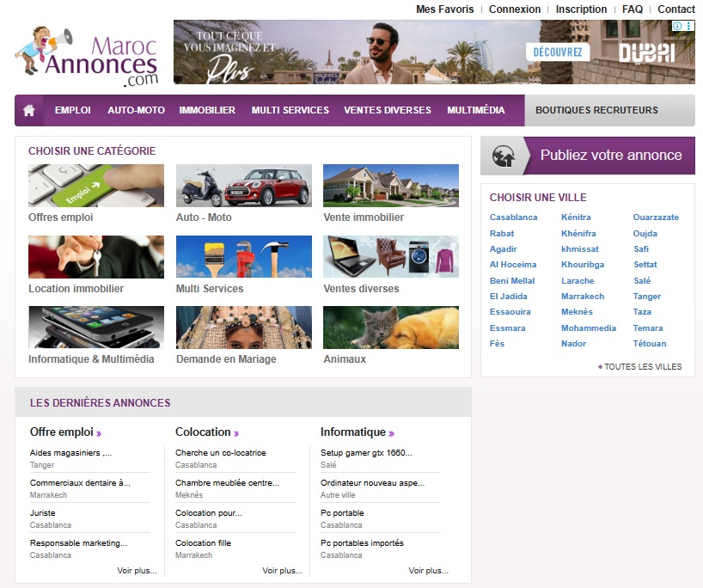
Task: Click the ad info icon on banner
Action: click(677, 26)
